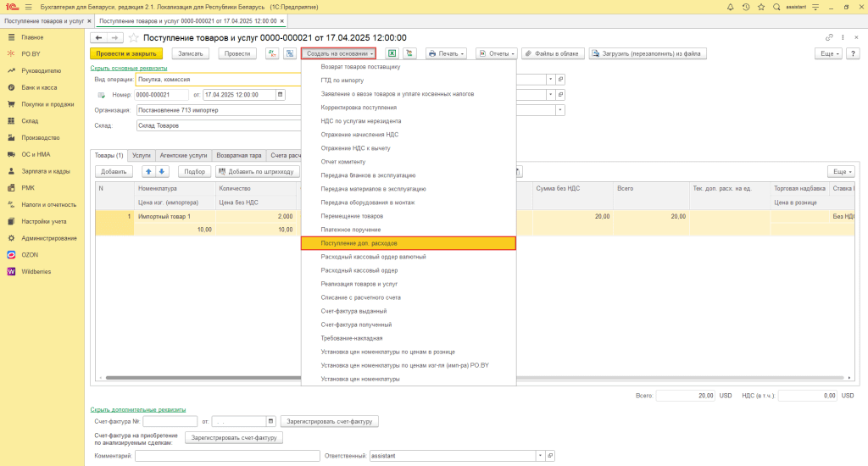868x466 pixels.
Task: Open the main hamburger menu
Action: click(28, 7)
